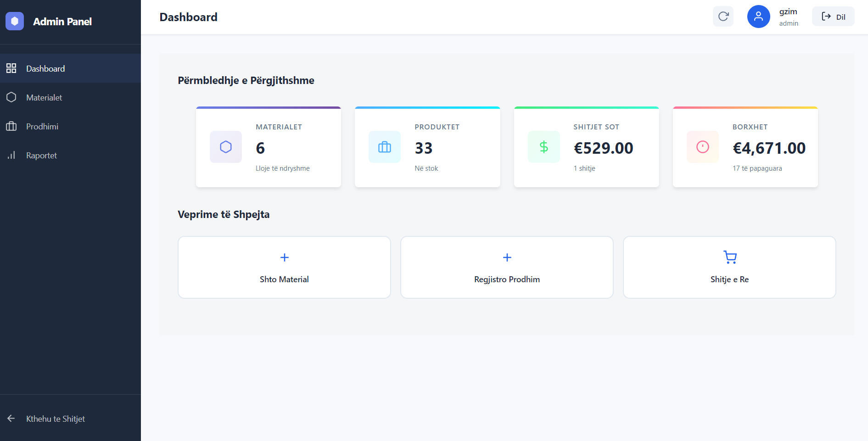Click the Admin Panel logo icon
Image resolution: width=868 pixels, height=441 pixels.
tap(15, 21)
